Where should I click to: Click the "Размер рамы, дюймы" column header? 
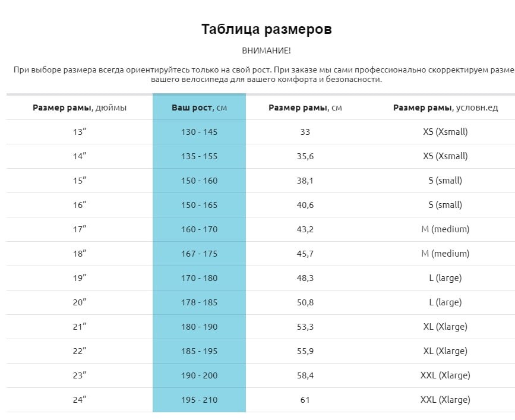(80, 108)
